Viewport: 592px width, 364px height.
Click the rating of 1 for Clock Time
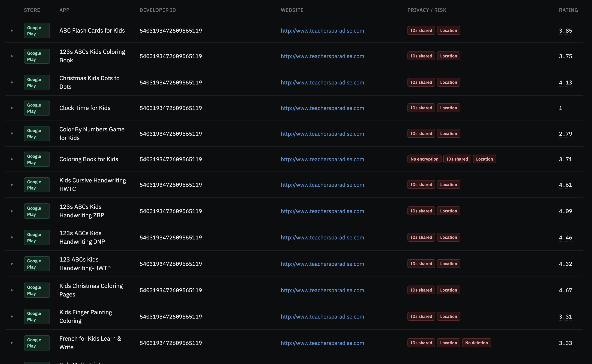coord(560,108)
